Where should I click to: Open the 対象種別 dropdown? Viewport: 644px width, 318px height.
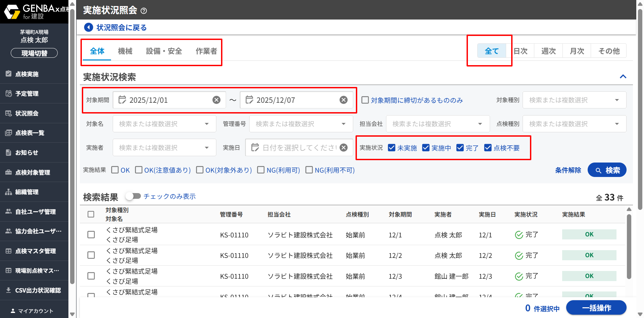574,100
